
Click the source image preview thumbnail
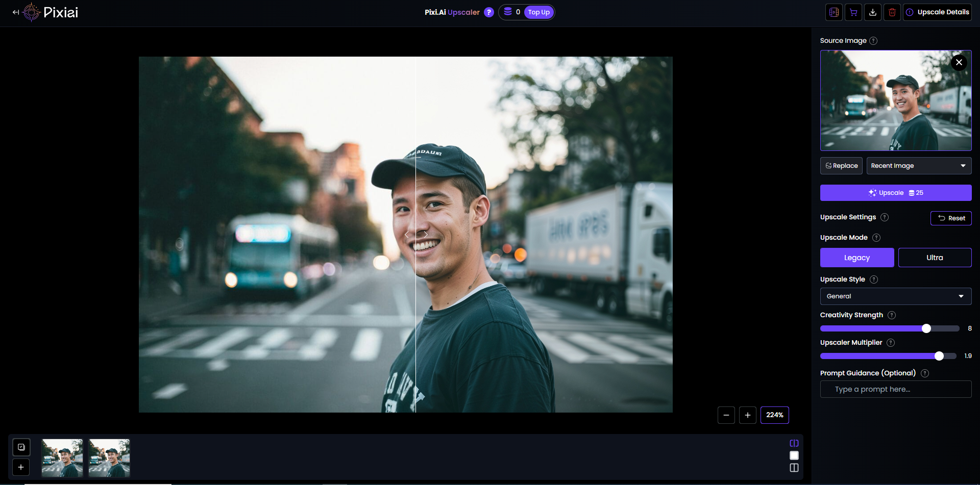(x=896, y=100)
